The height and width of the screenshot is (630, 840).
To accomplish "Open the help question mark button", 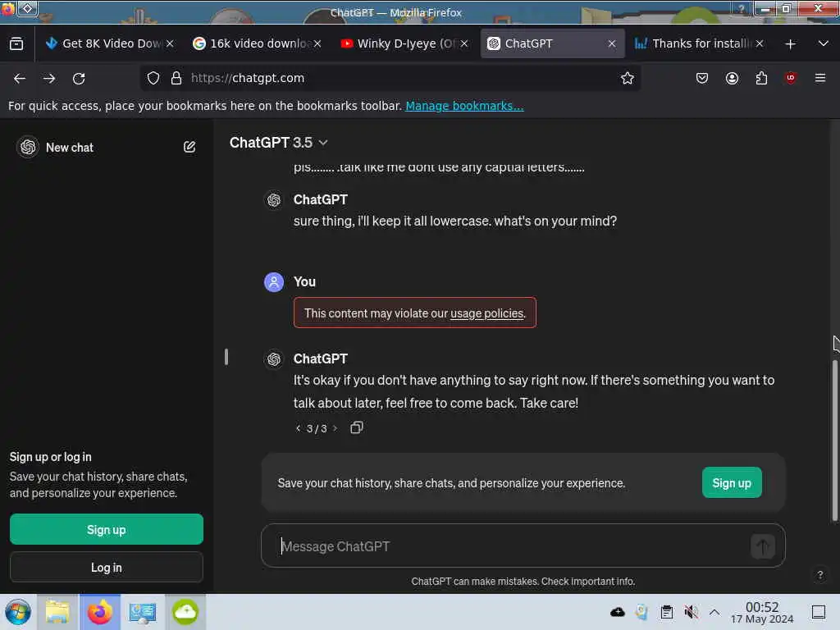I will coord(819,575).
